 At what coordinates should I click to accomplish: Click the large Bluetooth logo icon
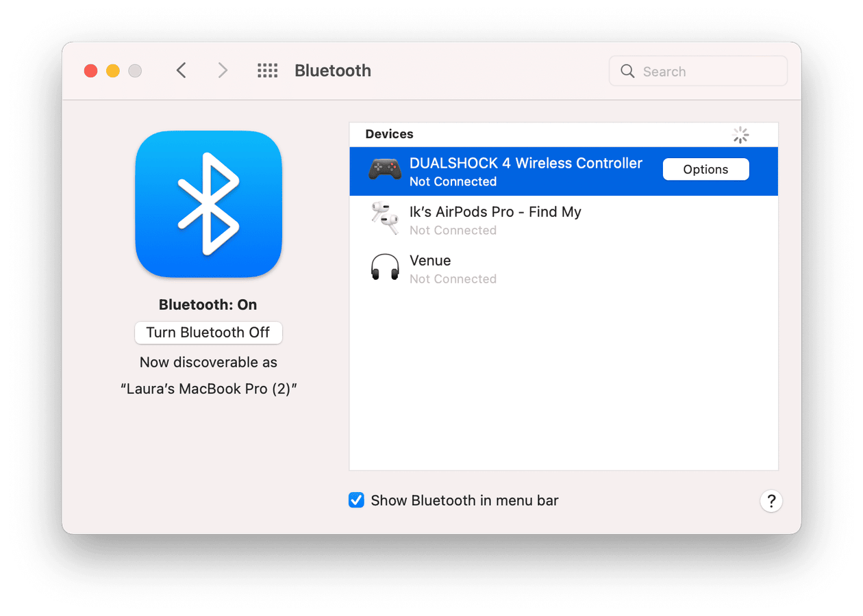point(208,204)
